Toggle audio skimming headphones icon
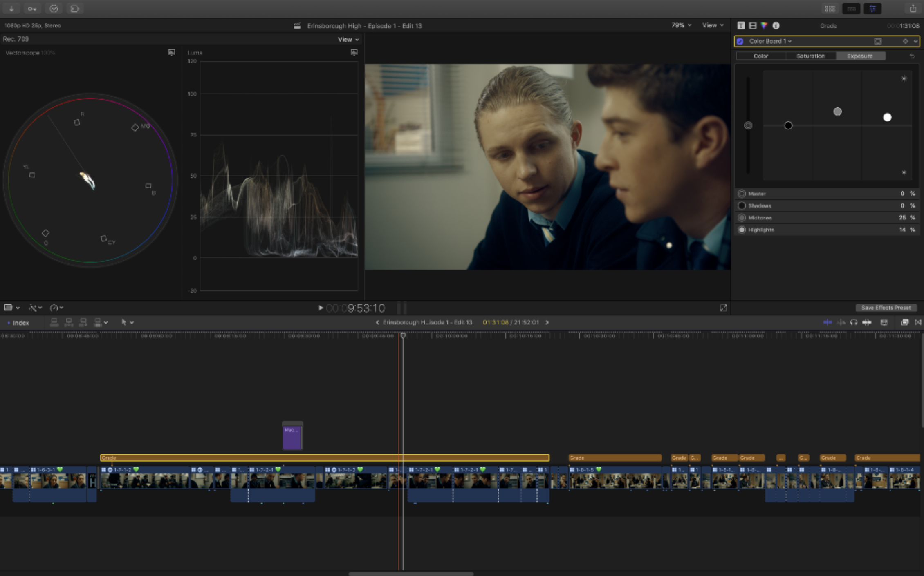The image size is (924, 576). tap(853, 322)
